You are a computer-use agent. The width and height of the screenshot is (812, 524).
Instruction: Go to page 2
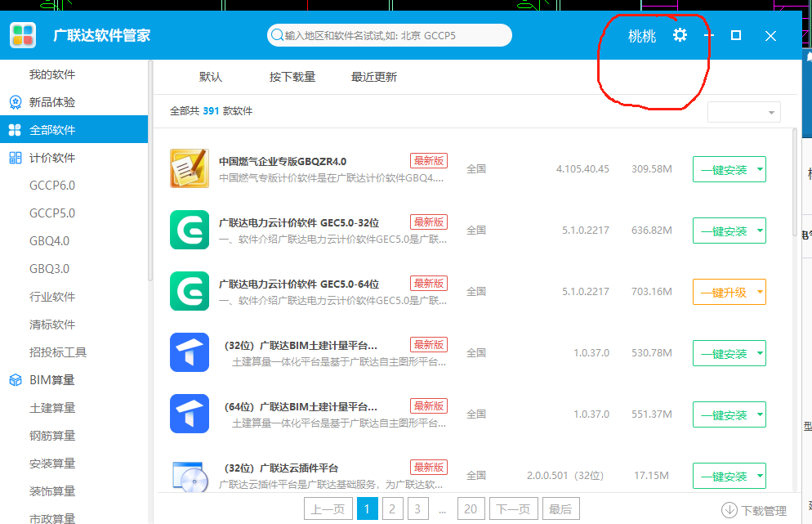point(392,509)
